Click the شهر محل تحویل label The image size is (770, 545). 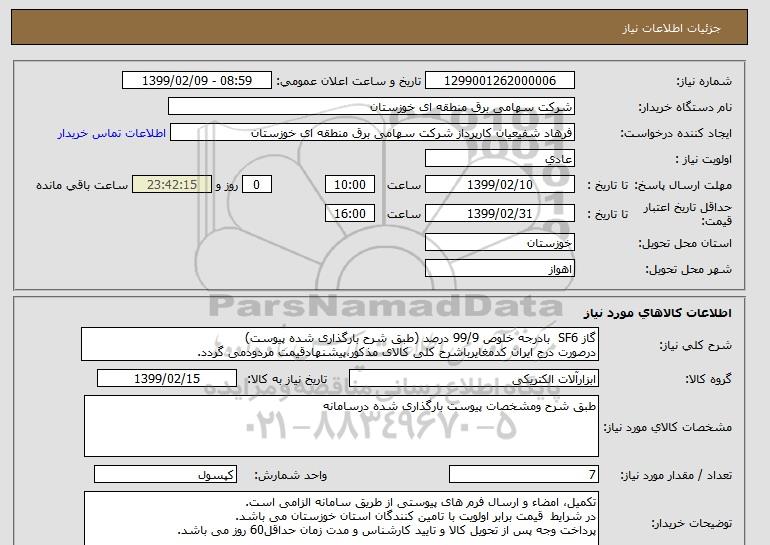[688, 269]
